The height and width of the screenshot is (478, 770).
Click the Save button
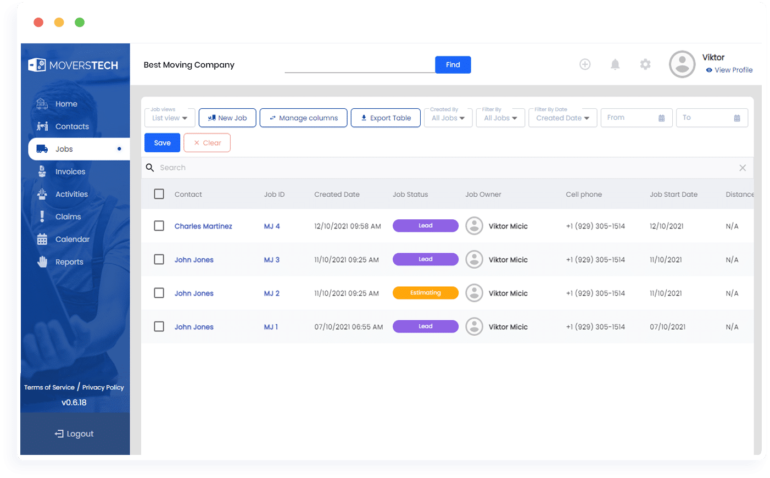point(162,143)
